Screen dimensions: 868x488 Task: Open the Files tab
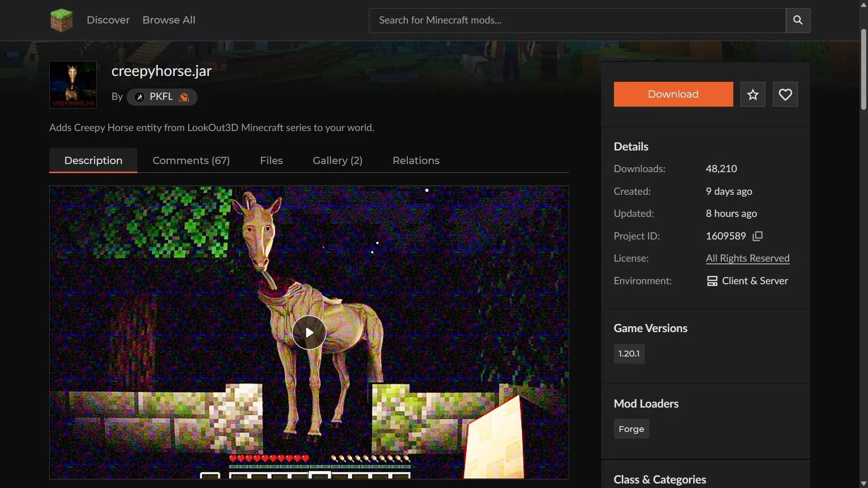[x=271, y=160]
